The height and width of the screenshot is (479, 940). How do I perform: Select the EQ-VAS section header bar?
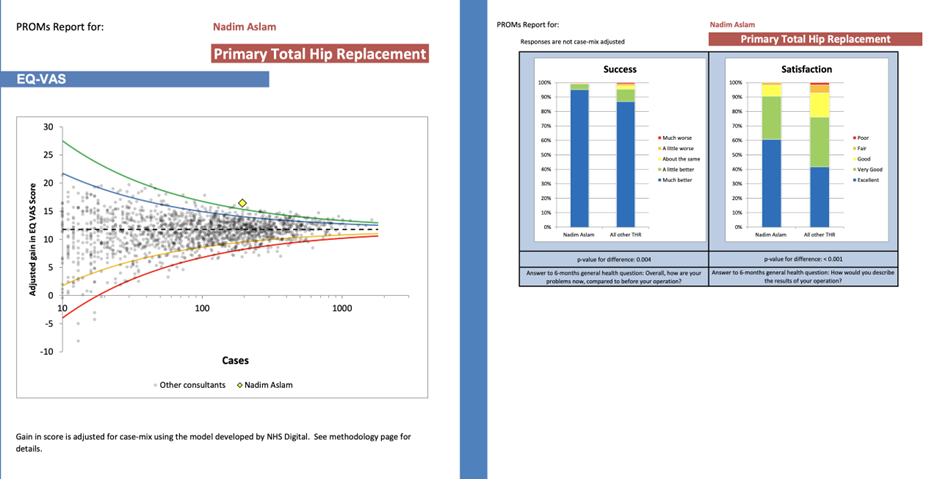(134, 78)
